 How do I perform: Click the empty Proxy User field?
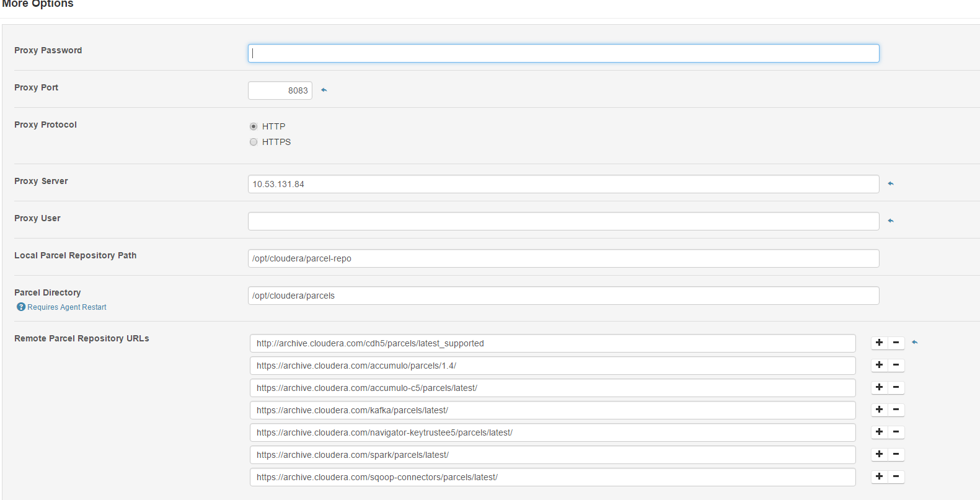pos(563,221)
